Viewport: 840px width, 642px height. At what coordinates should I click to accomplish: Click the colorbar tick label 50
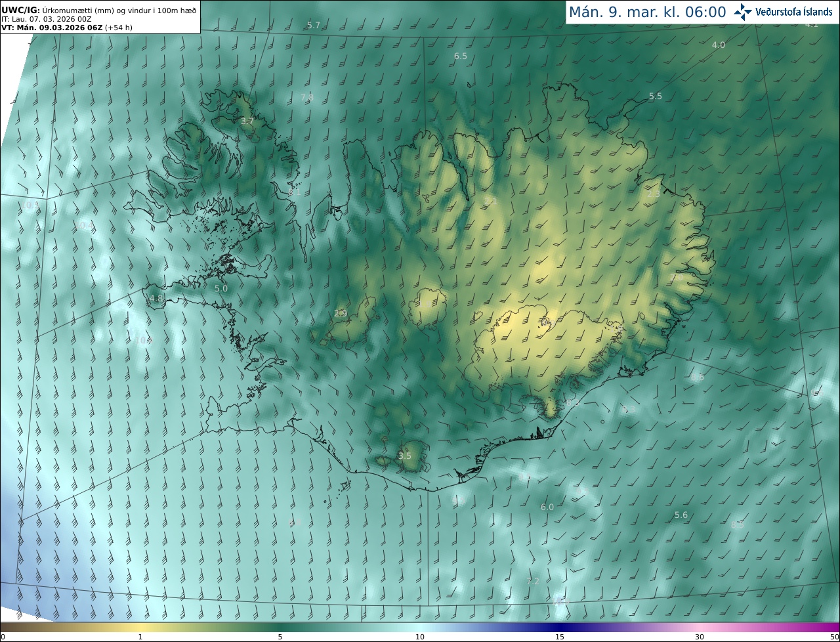click(x=835, y=637)
